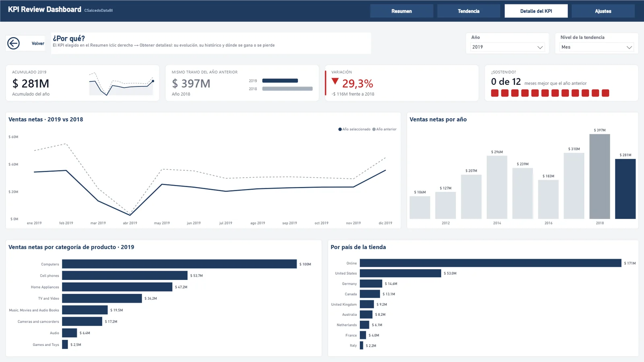Click the Home Appliances bar
The height and width of the screenshot is (362, 644).
coord(117,287)
